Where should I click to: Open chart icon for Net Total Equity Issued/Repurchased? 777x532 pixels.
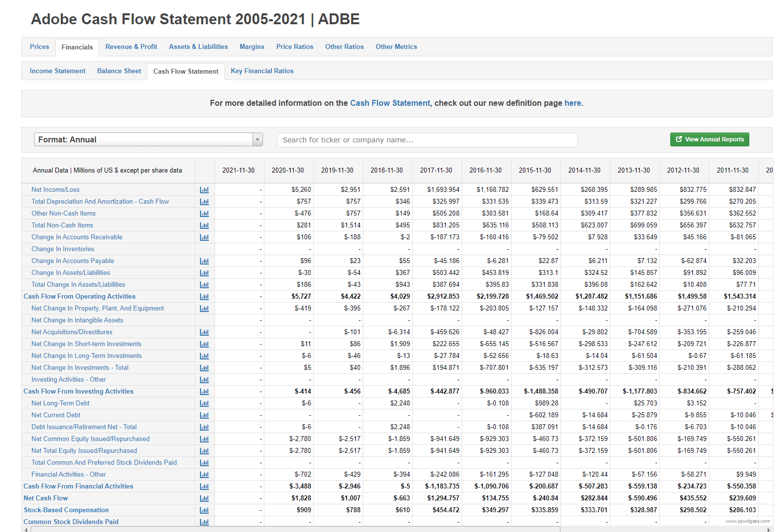(204, 451)
